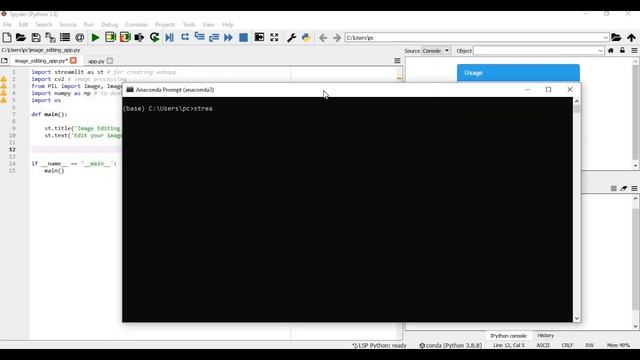Click the Save all files icon

click(50, 38)
